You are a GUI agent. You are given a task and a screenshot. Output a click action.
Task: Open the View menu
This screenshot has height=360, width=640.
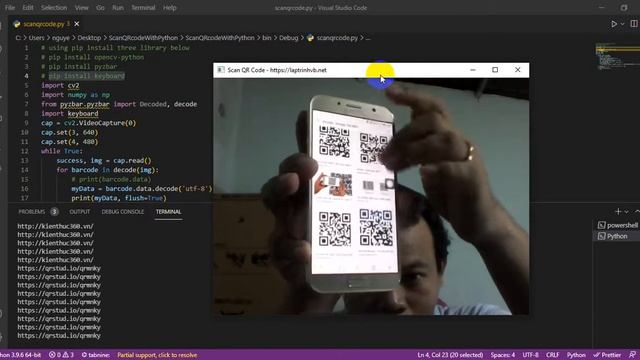coord(82,7)
